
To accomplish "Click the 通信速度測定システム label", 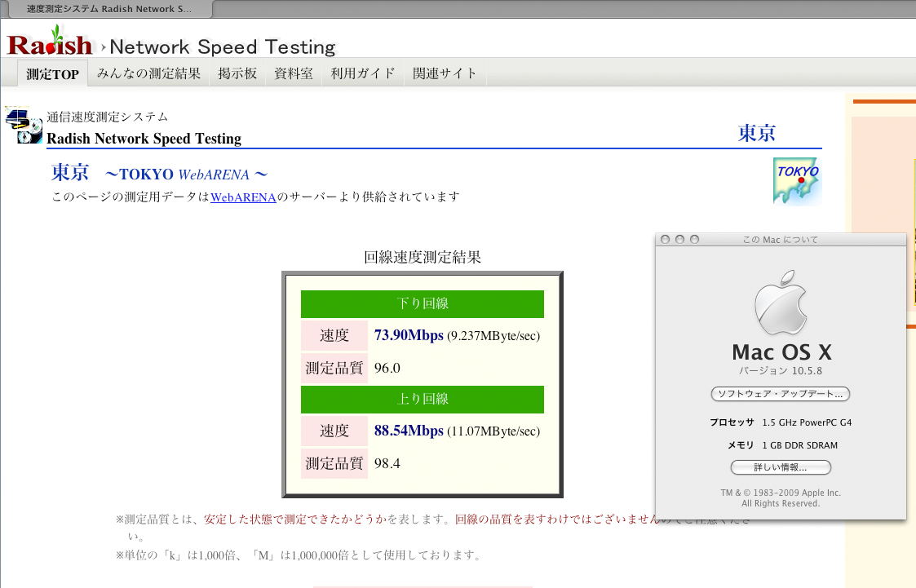I will coord(107,117).
